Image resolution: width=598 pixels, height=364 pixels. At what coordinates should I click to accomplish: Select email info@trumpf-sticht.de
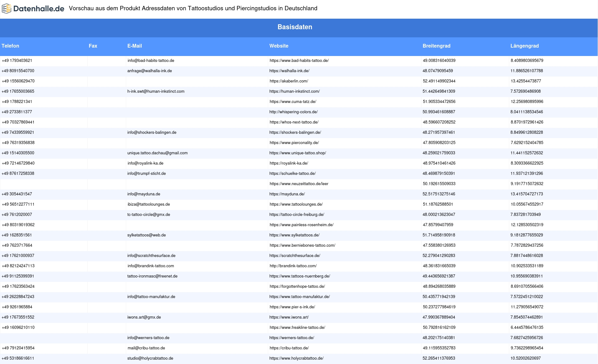(x=146, y=174)
